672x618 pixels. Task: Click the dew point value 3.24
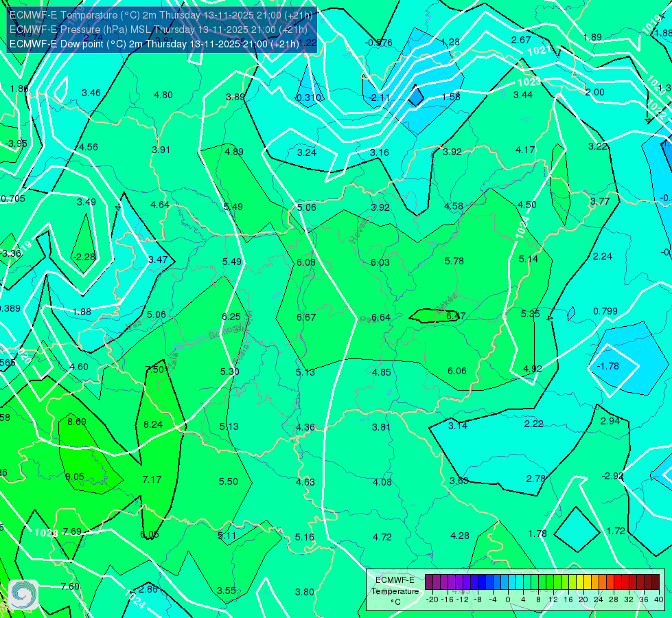click(307, 152)
